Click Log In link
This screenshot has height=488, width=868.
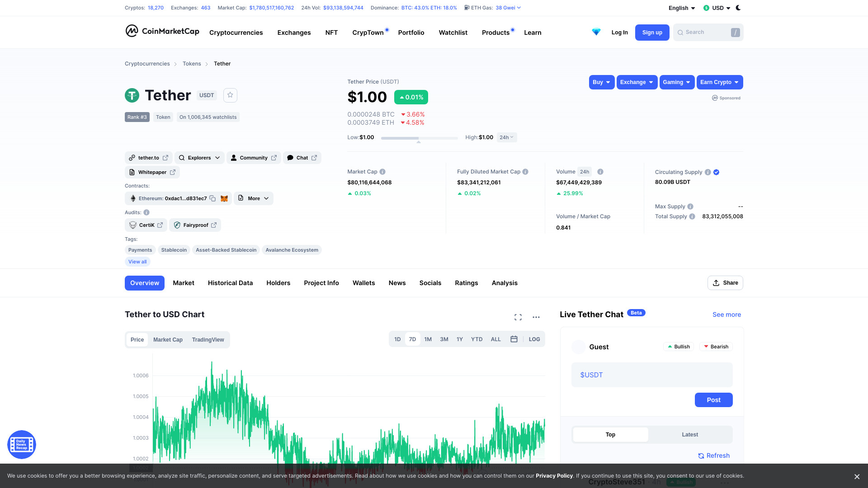pyautogui.click(x=619, y=33)
